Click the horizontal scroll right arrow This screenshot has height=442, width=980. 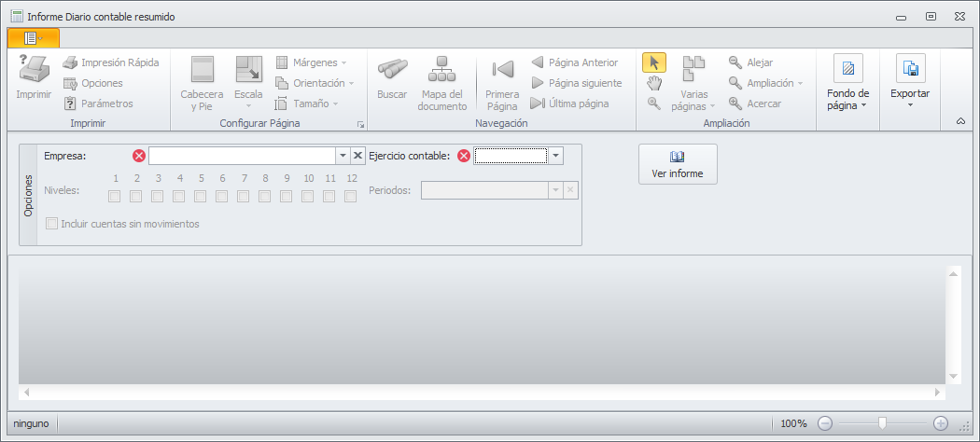click(937, 392)
